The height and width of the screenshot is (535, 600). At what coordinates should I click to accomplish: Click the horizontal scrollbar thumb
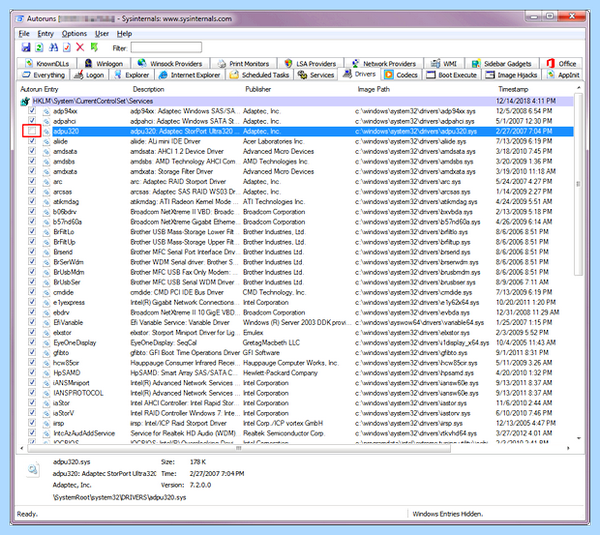click(x=239, y=448)
